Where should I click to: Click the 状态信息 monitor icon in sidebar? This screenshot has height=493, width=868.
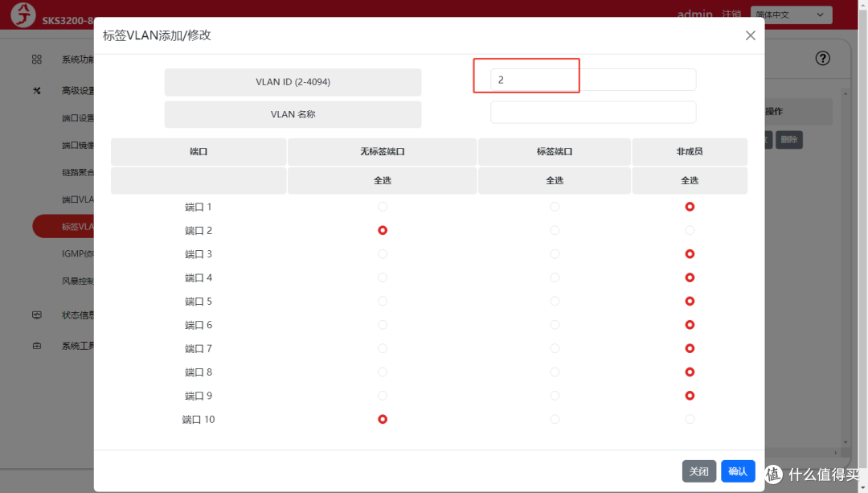[x=36, y=315]
